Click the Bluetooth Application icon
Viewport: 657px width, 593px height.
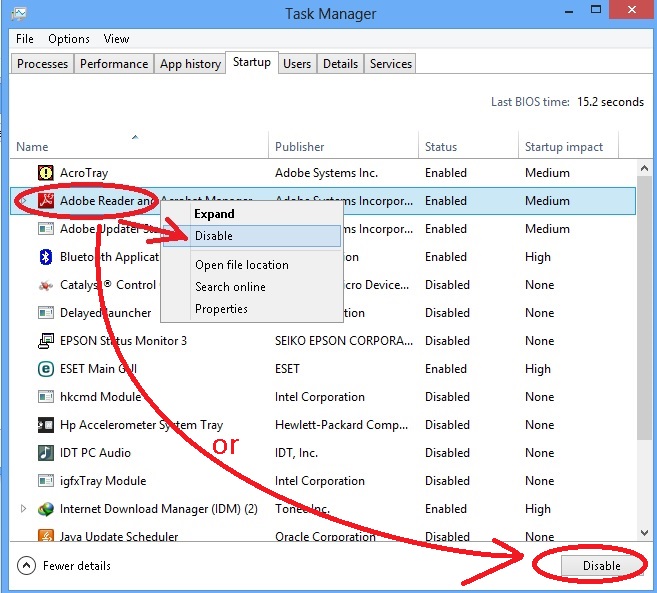coord(46,256)
